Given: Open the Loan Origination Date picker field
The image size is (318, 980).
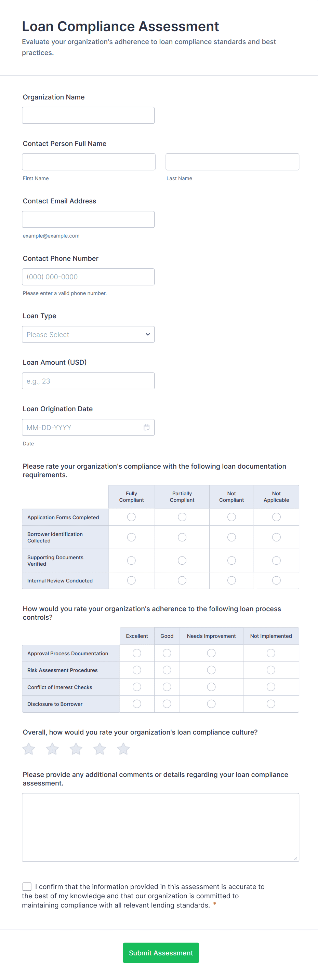Looking at the screenshot, I should pyautogui.click(x=82, y=427).
